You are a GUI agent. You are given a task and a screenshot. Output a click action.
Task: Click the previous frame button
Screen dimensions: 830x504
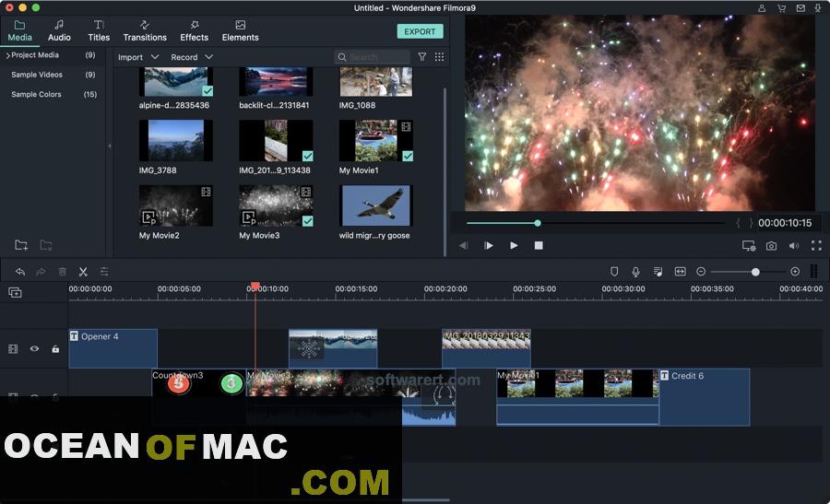pos(463,245)
